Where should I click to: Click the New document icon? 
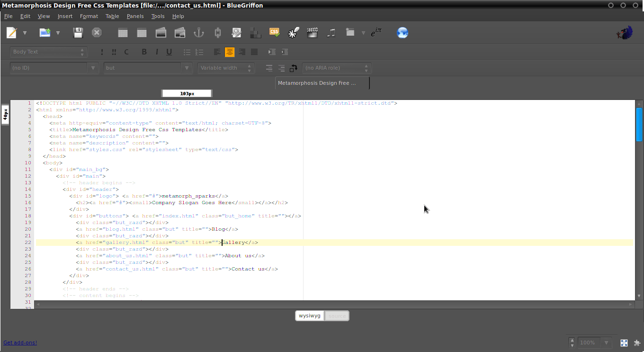tap(12, 33)
